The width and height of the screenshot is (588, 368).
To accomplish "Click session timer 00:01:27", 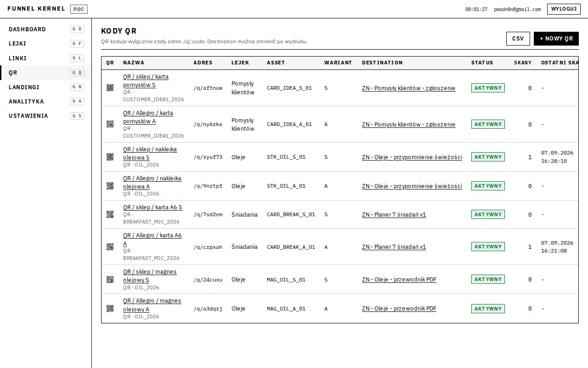I will [x=476, y=9].
